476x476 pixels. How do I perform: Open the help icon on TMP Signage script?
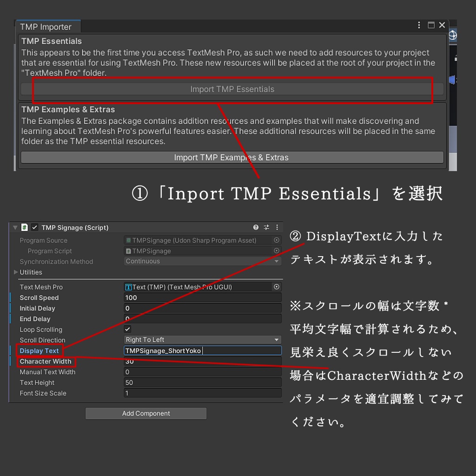point(255,227)
